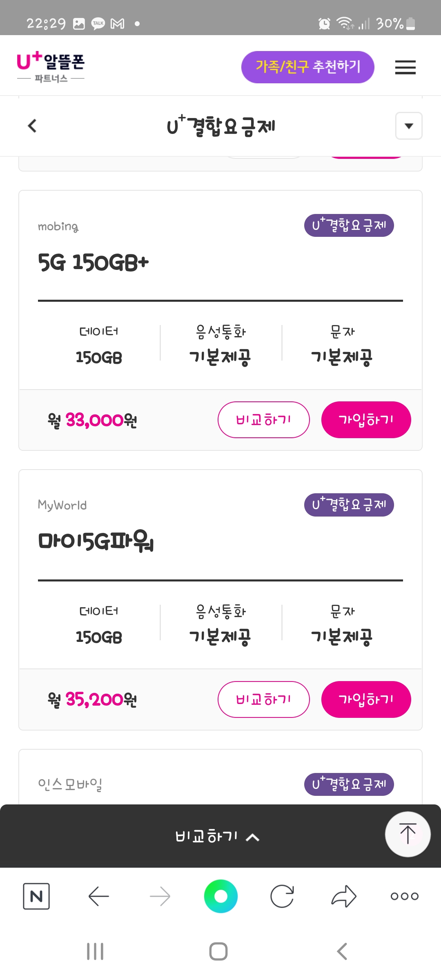Tap 비교하기 for the mobing 5G 150GB+ plan

click(x=263, y=420)
